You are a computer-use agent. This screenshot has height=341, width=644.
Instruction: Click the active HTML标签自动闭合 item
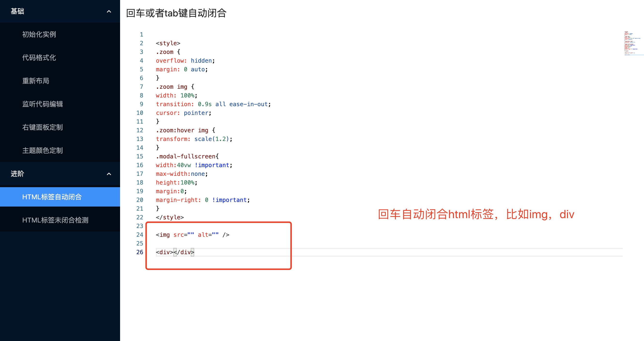click(x=52, y=197)
